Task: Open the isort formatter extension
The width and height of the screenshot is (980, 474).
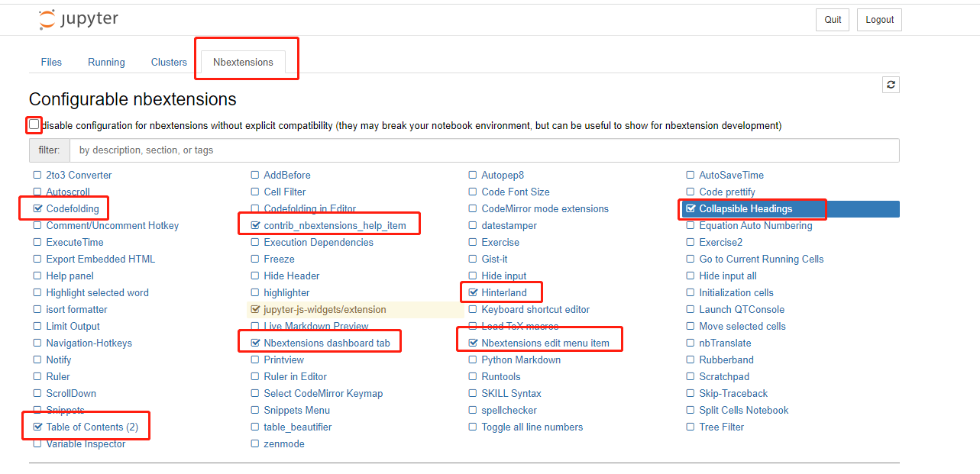Action: pos(76,309)
